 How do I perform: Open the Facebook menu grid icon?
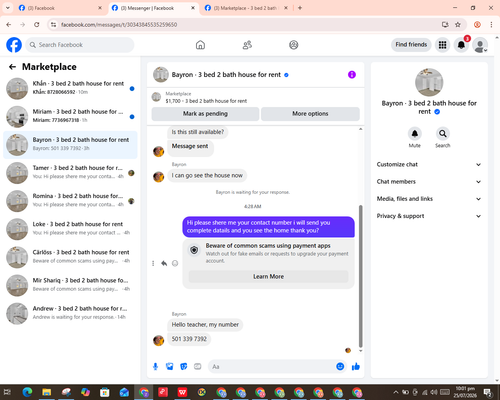(x=442, y=45)
